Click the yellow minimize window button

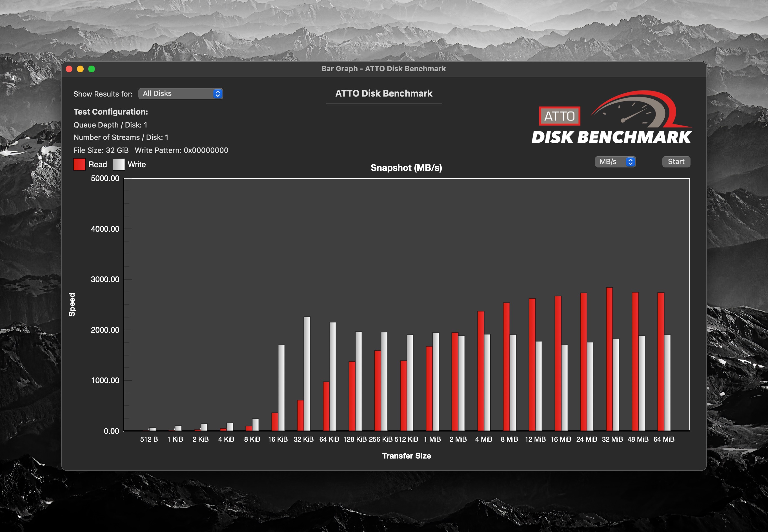pyautogui.click(x=80, y=69)
